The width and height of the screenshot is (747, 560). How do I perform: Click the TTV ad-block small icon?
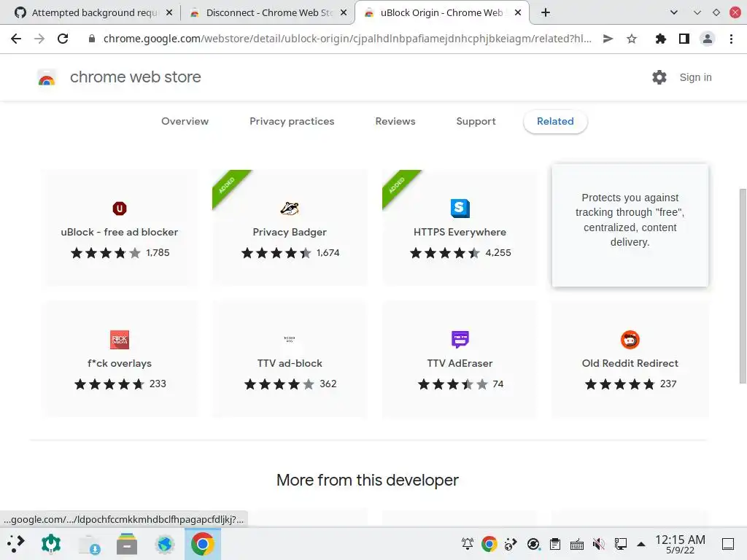point(290,340)
